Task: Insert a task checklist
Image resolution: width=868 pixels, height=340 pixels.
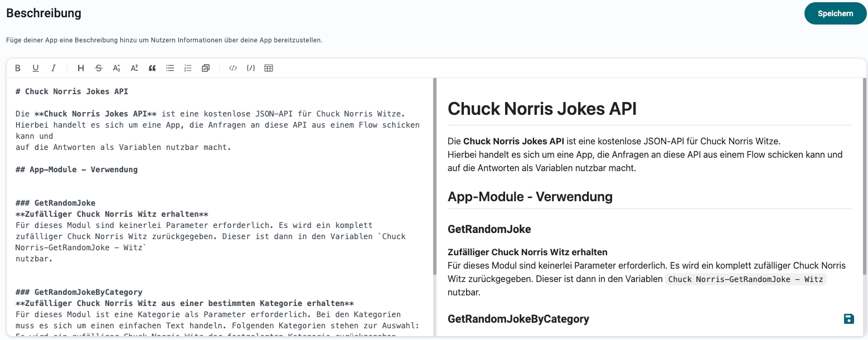Action: [206, 68]
